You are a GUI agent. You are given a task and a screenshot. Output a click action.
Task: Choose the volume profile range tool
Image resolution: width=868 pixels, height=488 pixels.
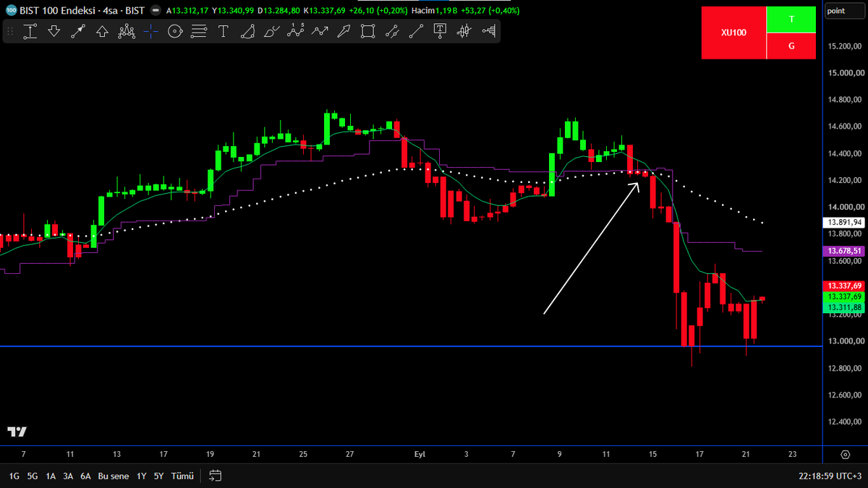click(488, 31)
